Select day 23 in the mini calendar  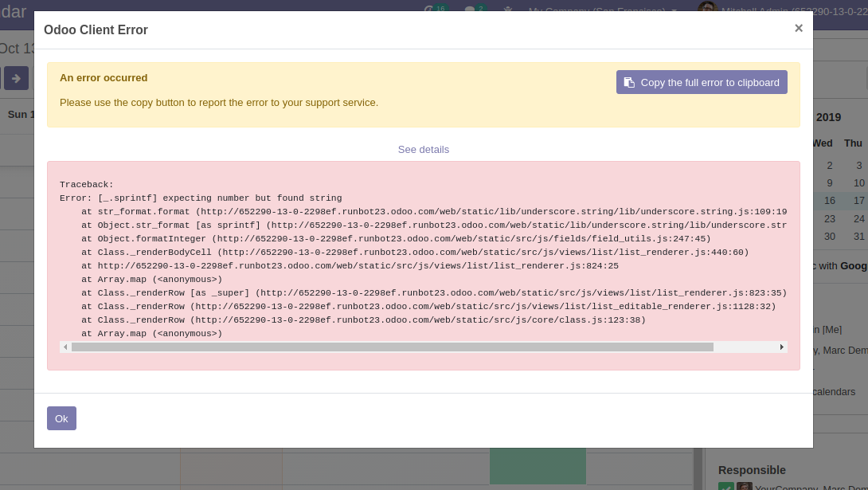pos(830,218)
